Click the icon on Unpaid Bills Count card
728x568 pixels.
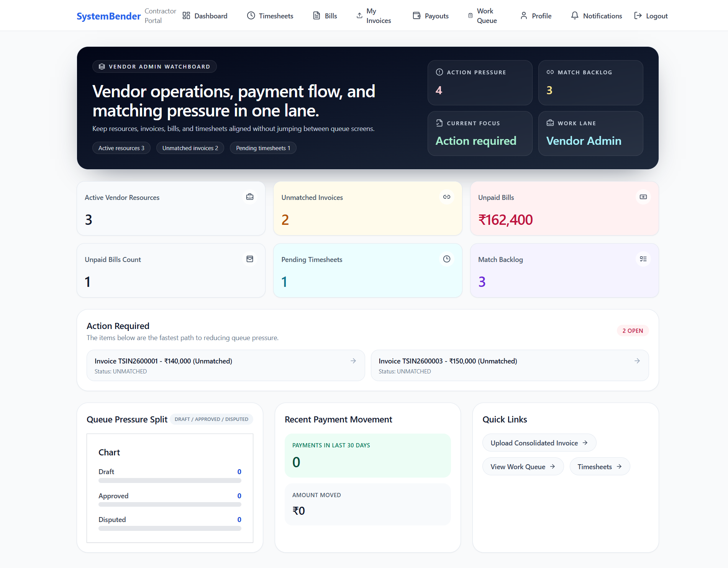coord(250,259)
